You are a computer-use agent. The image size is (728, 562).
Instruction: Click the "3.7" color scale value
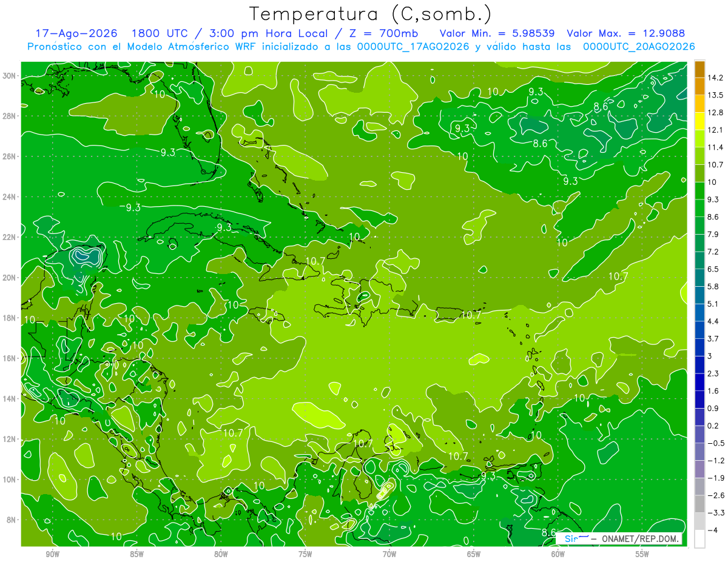click(713, 338)
